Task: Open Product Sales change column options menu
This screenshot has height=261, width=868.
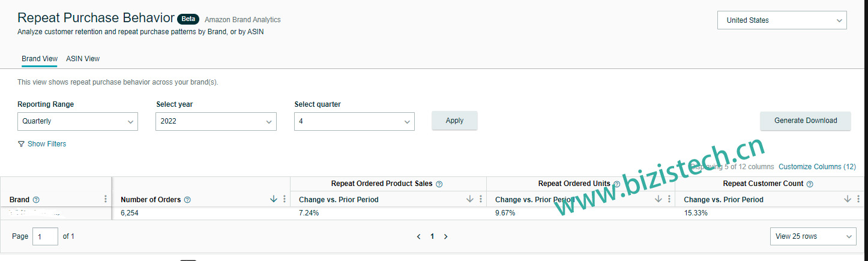Action: (x=481, y=199)
